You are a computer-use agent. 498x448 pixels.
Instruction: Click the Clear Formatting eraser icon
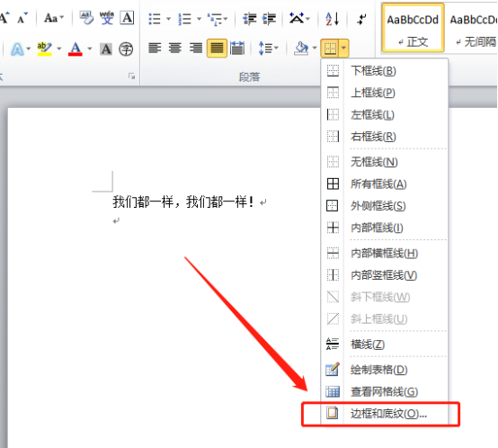[x=86, y=18]
